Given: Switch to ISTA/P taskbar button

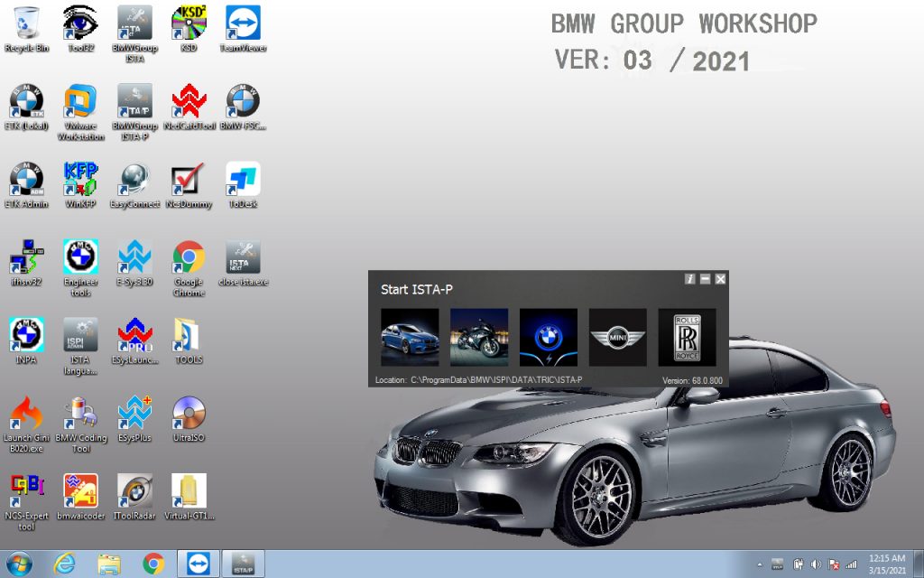Looking at the screenshot, I should click(243, 564).
